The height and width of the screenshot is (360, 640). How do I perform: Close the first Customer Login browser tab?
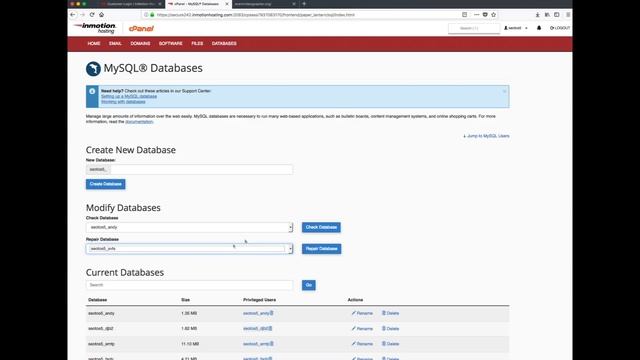pos(160,4)
